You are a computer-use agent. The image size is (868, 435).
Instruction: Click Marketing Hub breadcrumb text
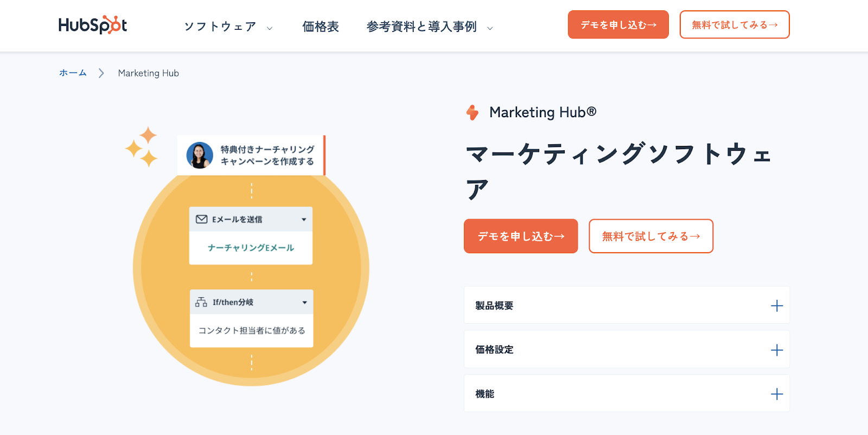pyautogui.click(x=148, y=73)
